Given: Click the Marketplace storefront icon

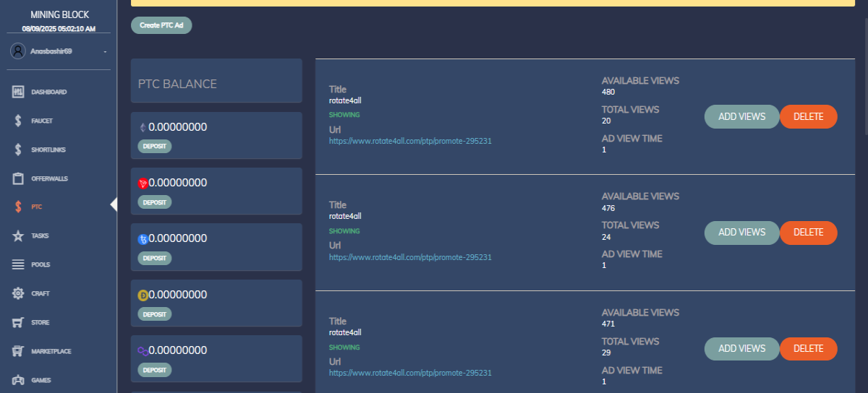Looking at the screenshot, I should 18,351.
